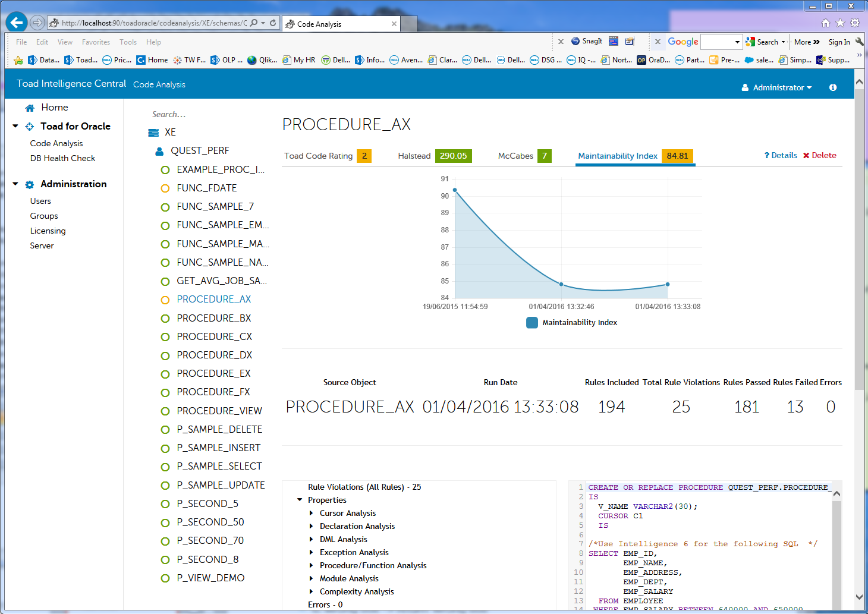Select the QUEST_PERF user icon
The image size is (868, 614).
(159, 151)
